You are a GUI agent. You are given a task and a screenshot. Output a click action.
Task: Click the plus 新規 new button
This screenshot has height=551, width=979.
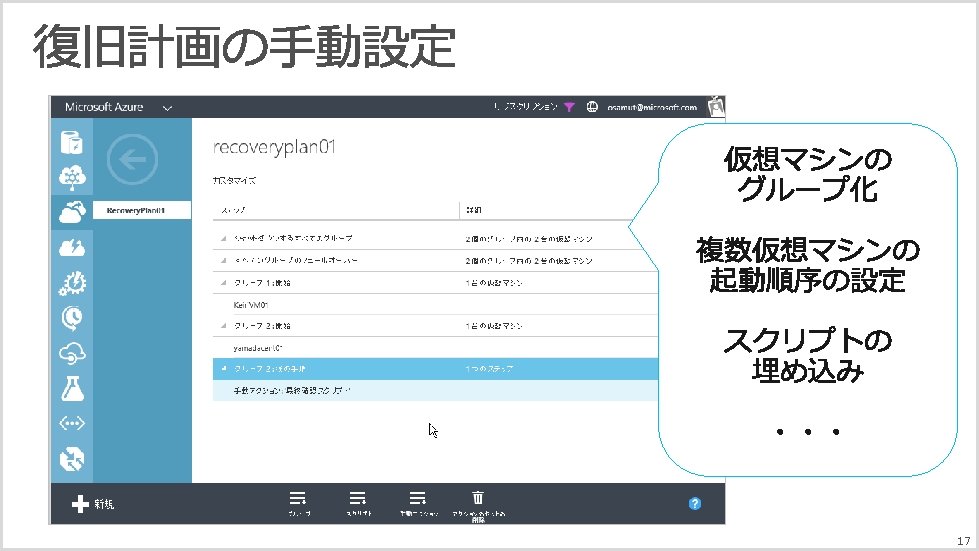(92, 504)
